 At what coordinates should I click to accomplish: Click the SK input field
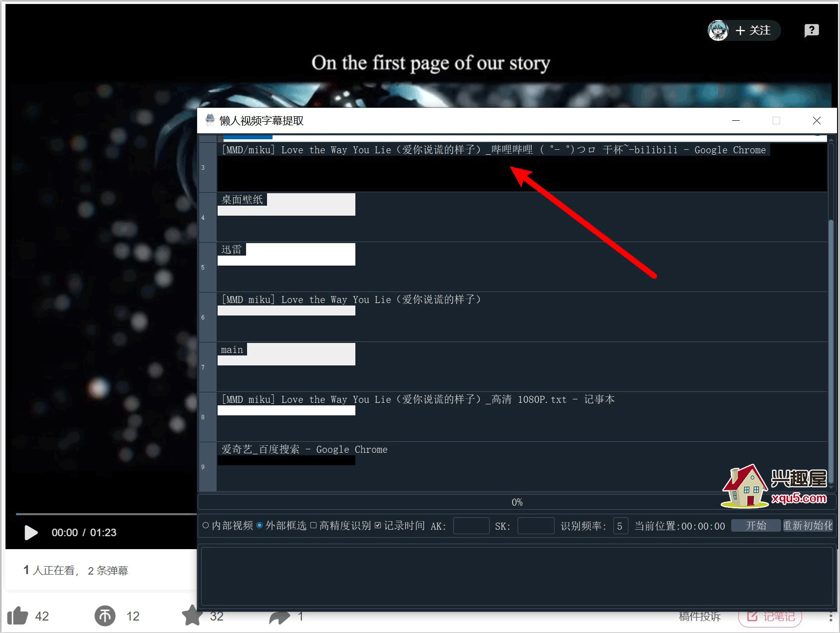pos(536,526)
